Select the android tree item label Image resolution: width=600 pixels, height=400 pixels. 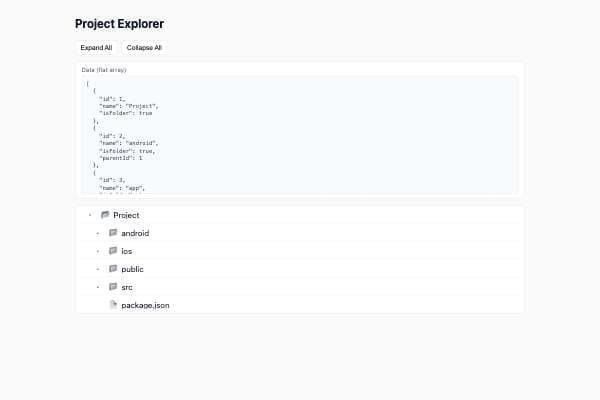(135, 233)
